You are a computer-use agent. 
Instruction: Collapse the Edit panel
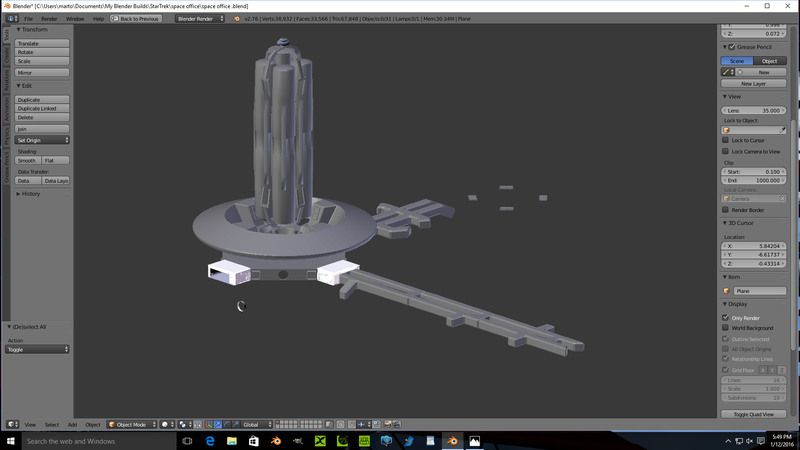pyautogui.click(x=23, y=86)
